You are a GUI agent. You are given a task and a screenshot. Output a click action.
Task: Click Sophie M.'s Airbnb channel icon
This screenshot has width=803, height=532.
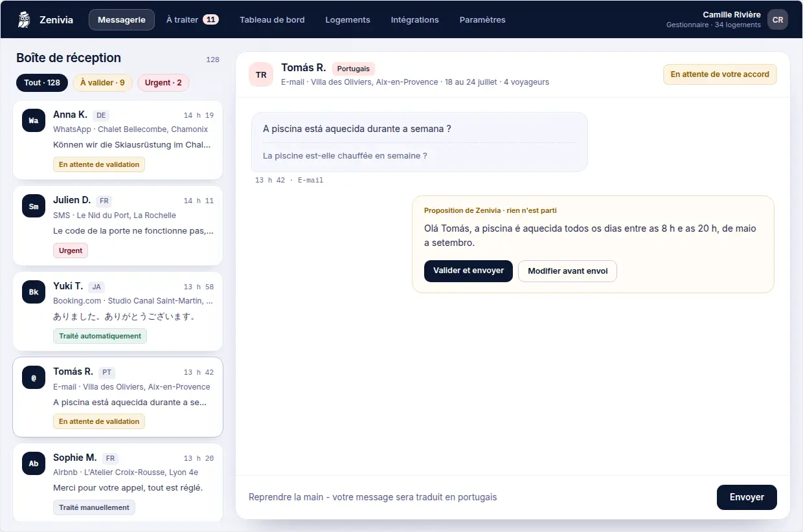[34, 463]
